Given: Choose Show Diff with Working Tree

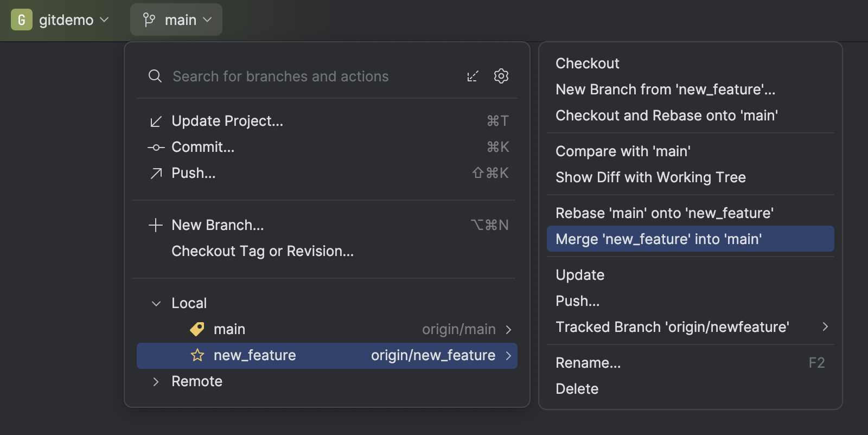Looking at the screenshot, I should pyautogui.click(x=650, y=177).
